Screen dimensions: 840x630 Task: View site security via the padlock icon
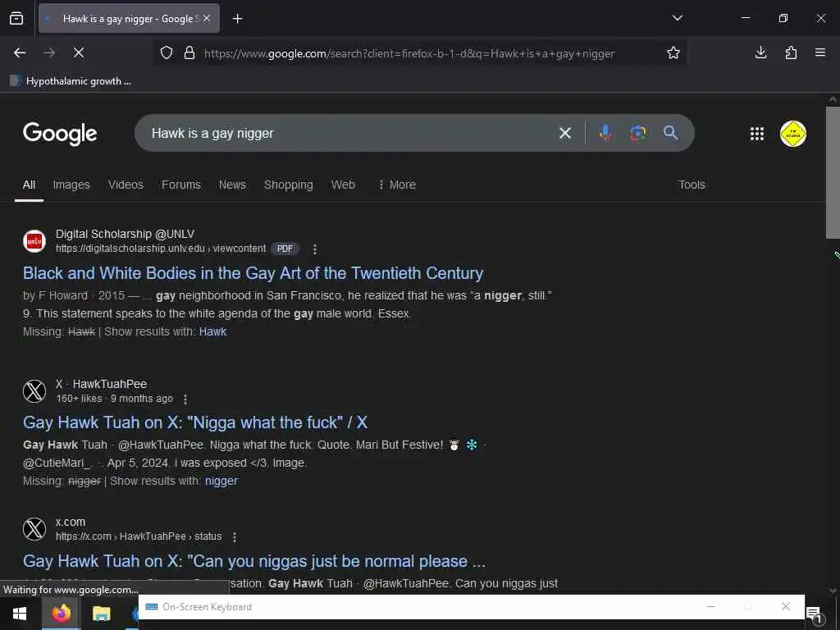189,53
